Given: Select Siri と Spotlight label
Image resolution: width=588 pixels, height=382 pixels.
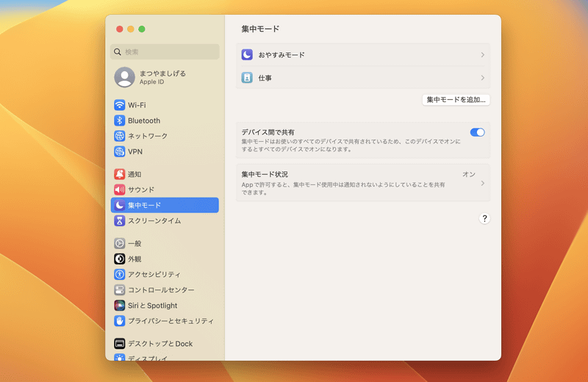Looking at the screenshot, I should coord(152,306).
